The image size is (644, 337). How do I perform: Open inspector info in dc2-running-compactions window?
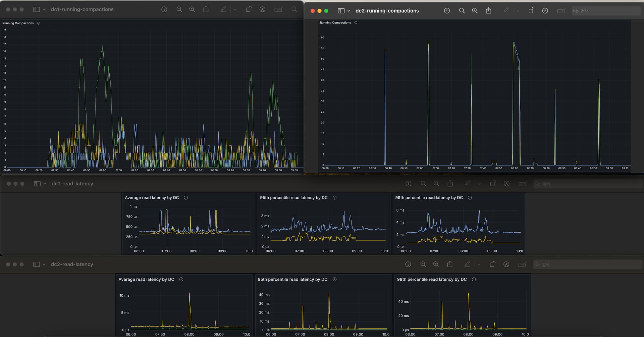(447, 11)
